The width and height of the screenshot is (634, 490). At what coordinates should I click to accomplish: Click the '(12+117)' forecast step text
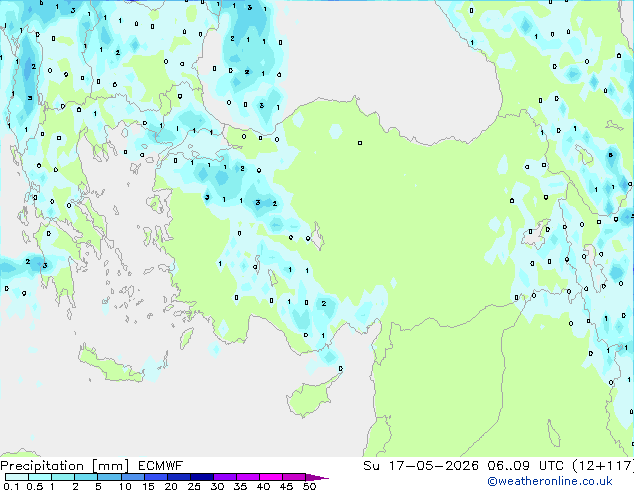pyautogui.click(x=603, y=466)
